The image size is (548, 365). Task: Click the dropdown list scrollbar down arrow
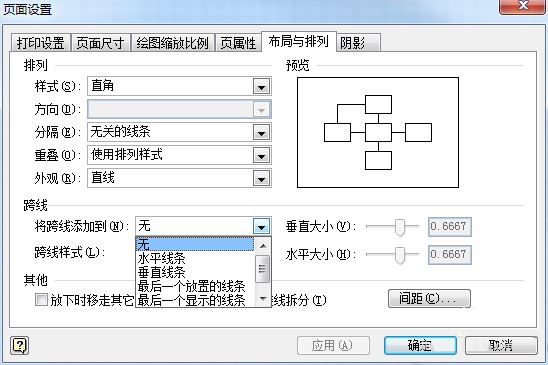point(263,299)
